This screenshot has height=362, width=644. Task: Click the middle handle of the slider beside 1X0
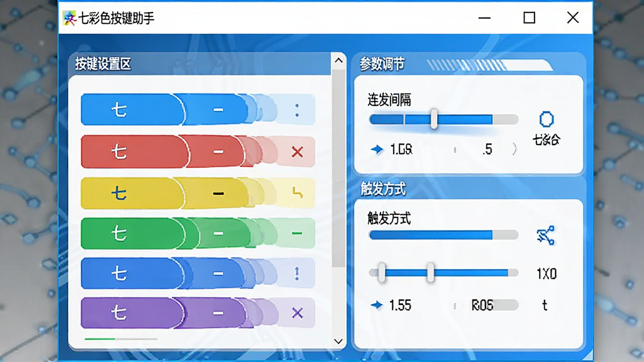coord(430,273)
